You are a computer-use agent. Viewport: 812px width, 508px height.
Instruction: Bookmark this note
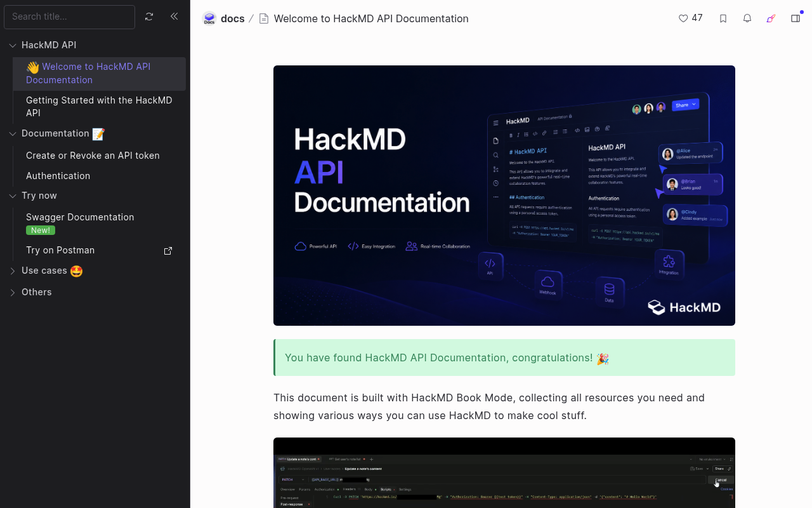pos(723,18)
